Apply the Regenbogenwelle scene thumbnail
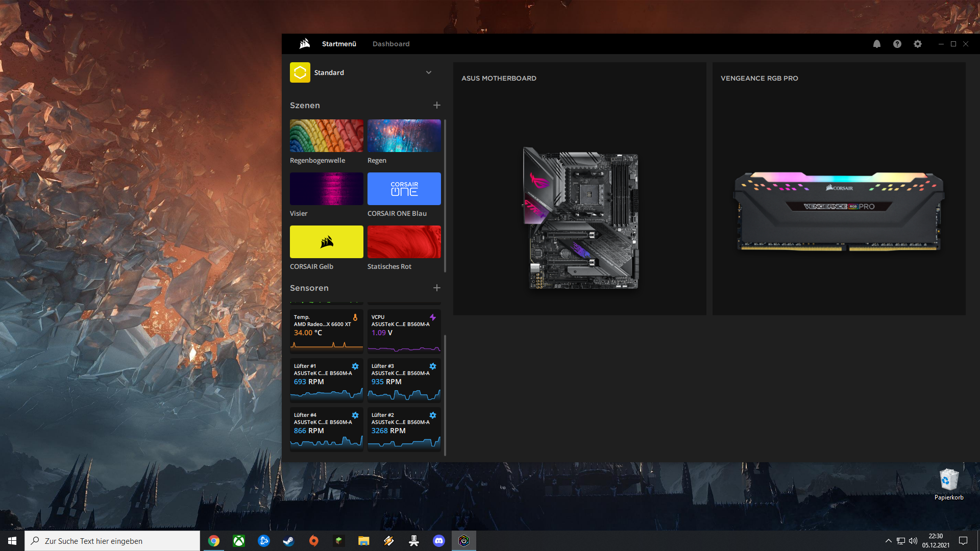980x551 pixels. [x=327, y=136]
